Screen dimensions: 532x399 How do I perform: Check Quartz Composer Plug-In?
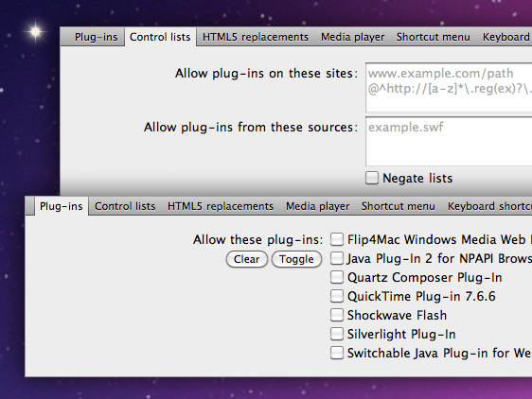(x=337, y=277)
